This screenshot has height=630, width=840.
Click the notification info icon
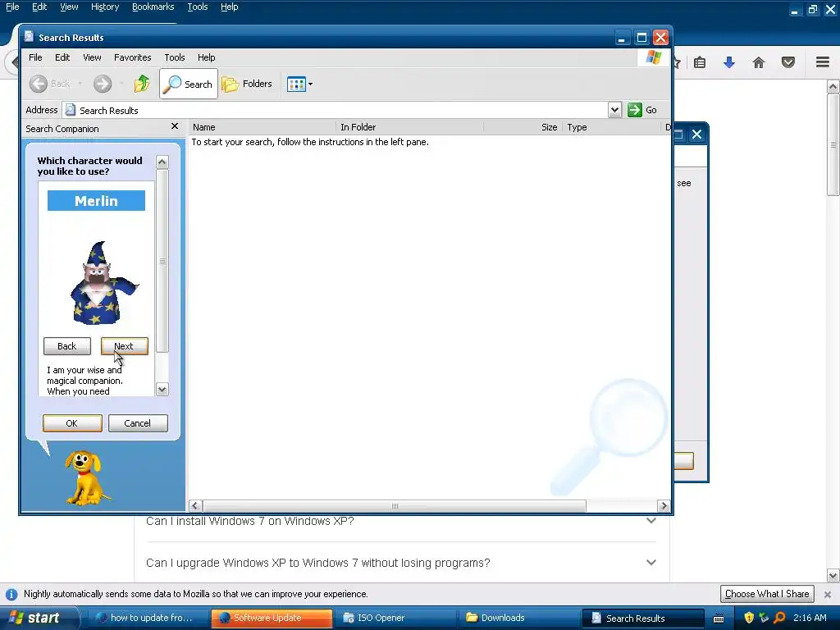coord(11,594)
